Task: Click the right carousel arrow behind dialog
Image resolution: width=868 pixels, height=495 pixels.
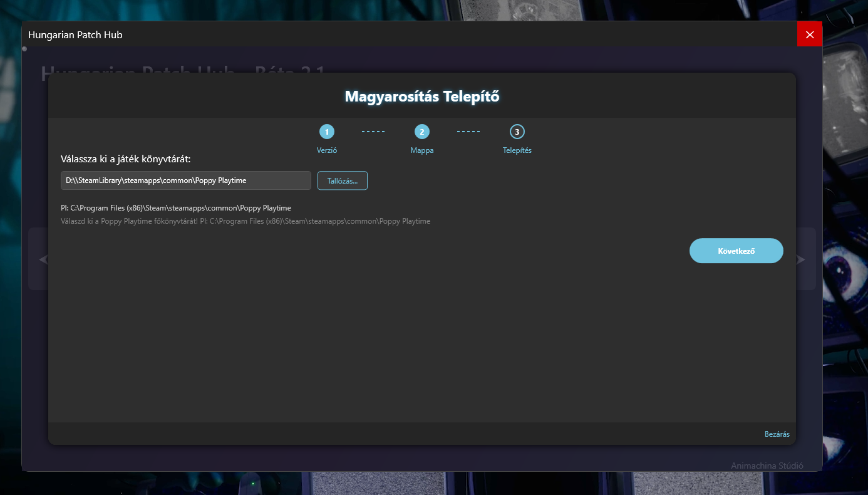Action: (802, 259)
